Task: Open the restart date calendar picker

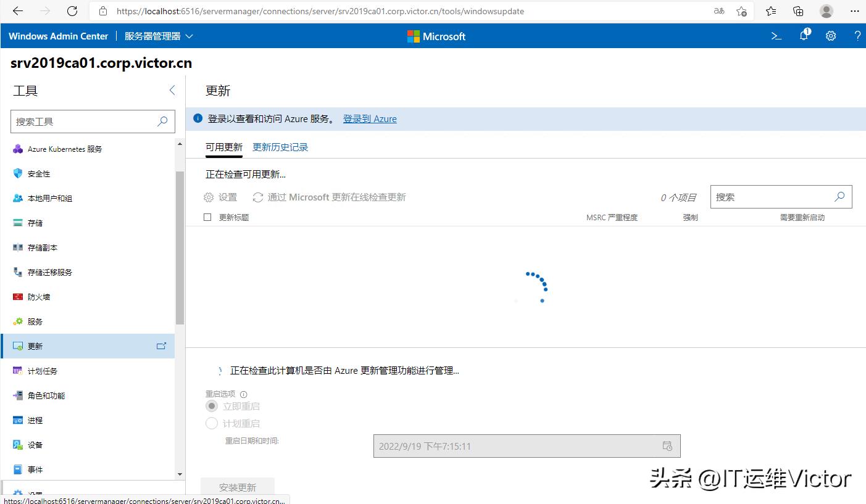Action: (668, 445)
